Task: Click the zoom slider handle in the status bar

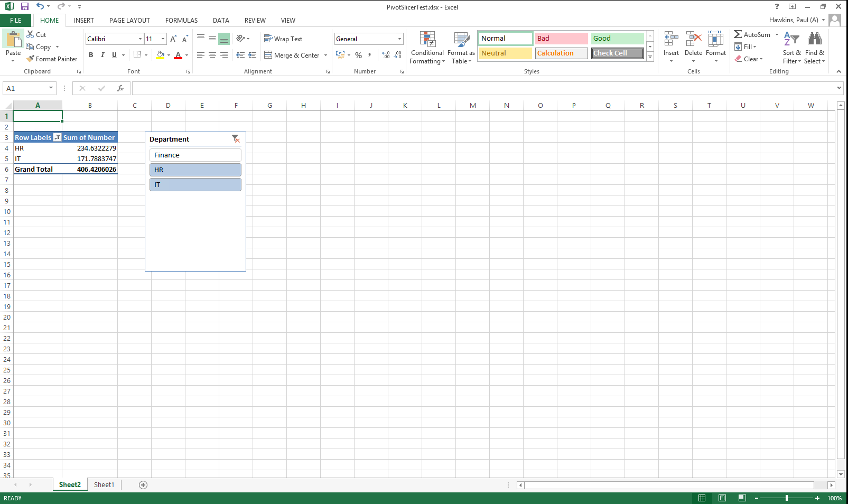Action: (x=787, y=498)
